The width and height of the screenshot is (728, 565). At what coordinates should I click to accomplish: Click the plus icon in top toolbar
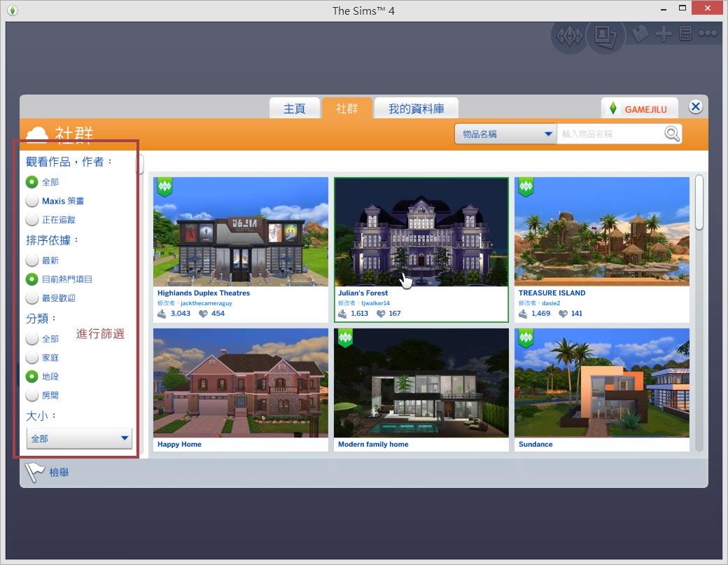point(664,34)
